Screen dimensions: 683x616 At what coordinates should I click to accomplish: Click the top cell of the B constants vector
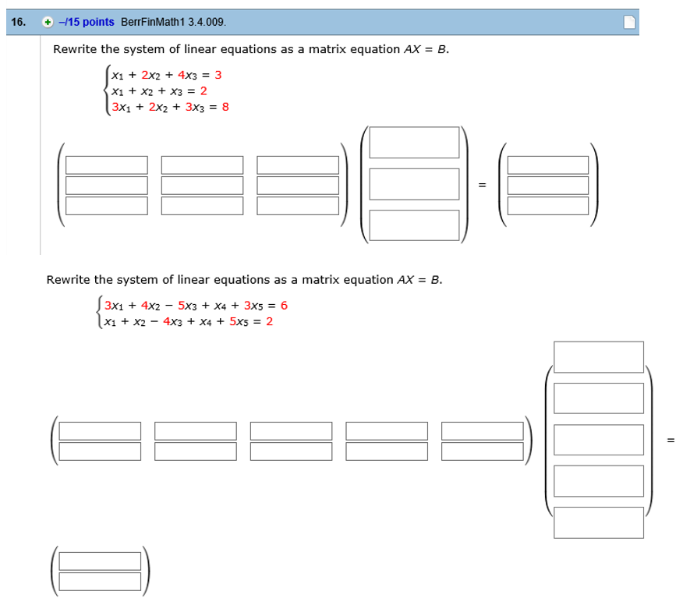point(547,165)
